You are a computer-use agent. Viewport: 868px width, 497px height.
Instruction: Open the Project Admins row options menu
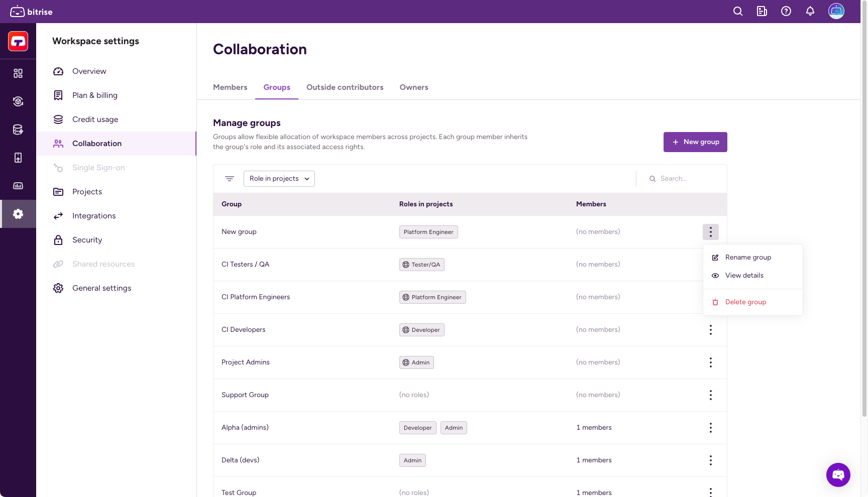coord(710,362)
